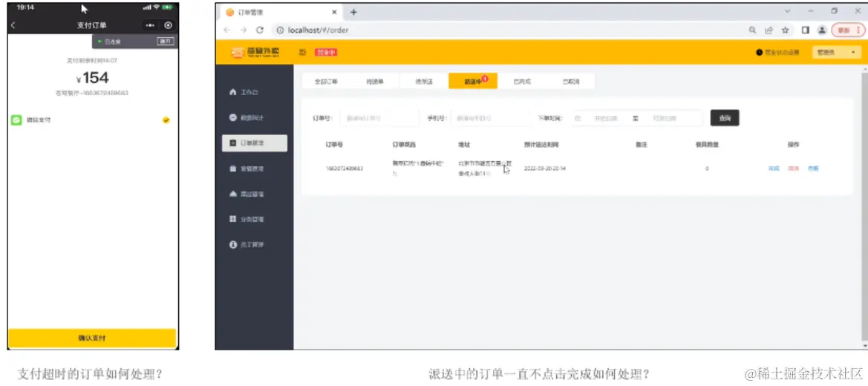The width and height of the screenshot is (868, 386).
Task: Click the browser 更新 update button
Action: coord(847,30)
